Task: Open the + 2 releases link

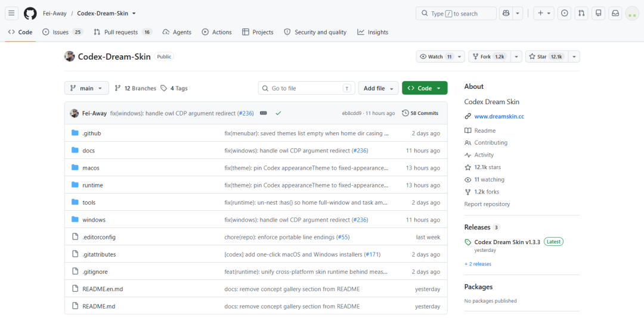Action: (478, 264)
